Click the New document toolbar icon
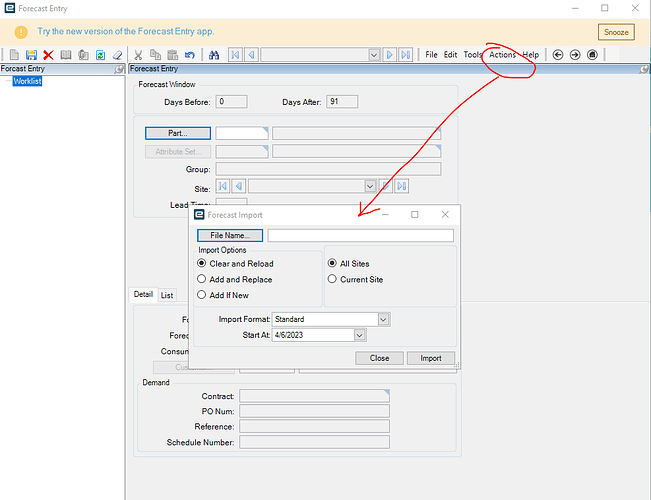The width and height of the screenshot is (651, 500). coord(14,55)
